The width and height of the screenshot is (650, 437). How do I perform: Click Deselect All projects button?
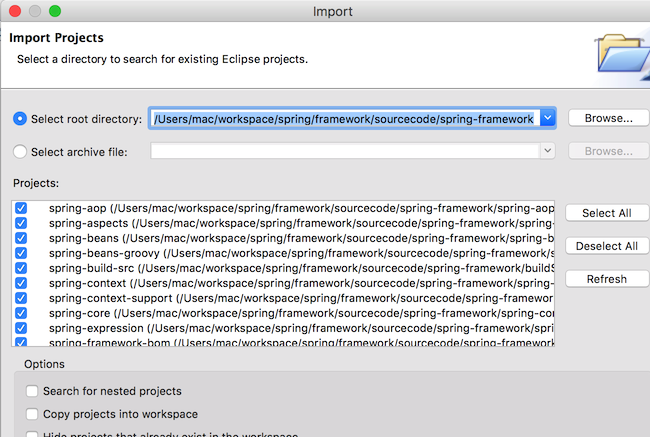pos(608,246)
